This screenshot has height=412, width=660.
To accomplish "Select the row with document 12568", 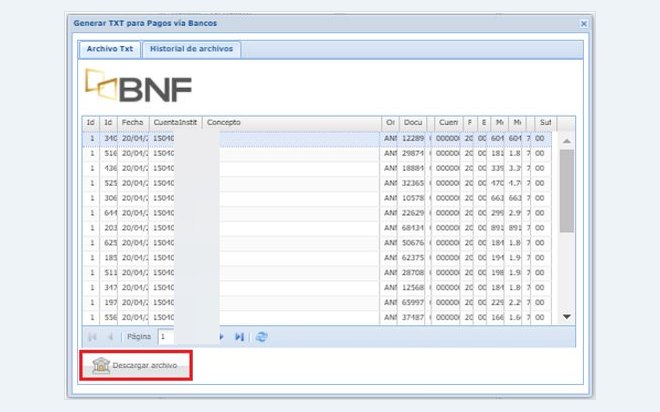I will point(317,288).
